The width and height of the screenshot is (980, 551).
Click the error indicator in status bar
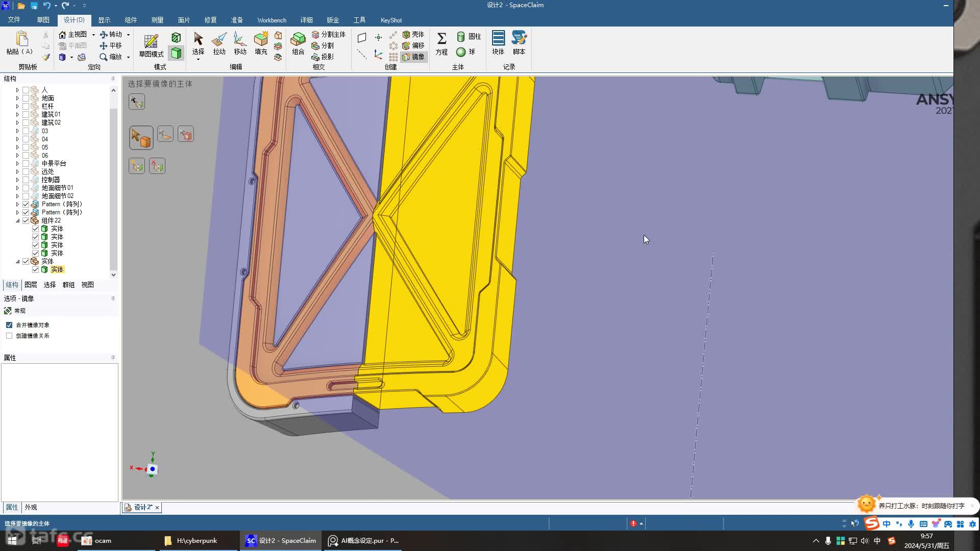click(x=633, y=523)
